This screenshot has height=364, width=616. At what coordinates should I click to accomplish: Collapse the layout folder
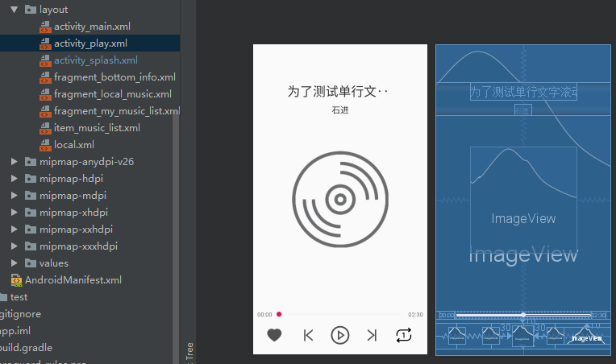pyautogui.click(x=15, y=10)
